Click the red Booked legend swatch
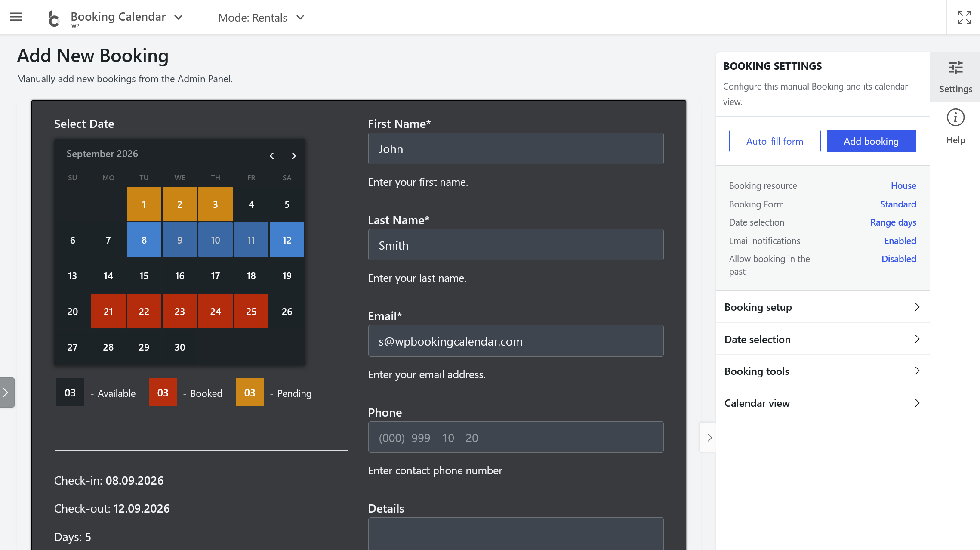This screenshot has height=550, width=980. 163,392
